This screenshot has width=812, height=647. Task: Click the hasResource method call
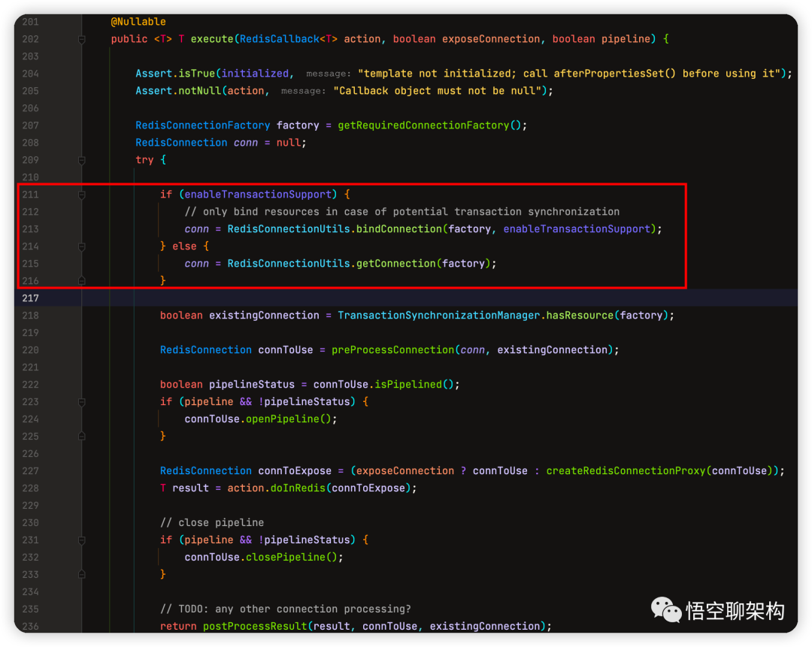580,315
